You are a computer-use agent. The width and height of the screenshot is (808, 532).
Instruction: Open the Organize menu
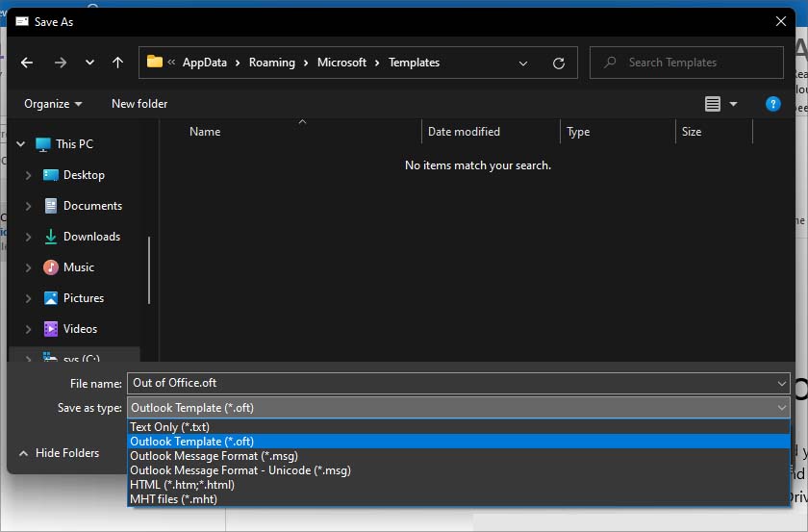coord(53,104)
